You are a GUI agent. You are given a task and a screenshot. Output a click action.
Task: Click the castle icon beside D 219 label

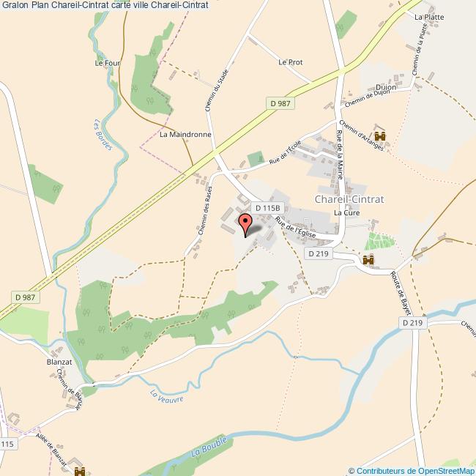click(x=368, y=260)
